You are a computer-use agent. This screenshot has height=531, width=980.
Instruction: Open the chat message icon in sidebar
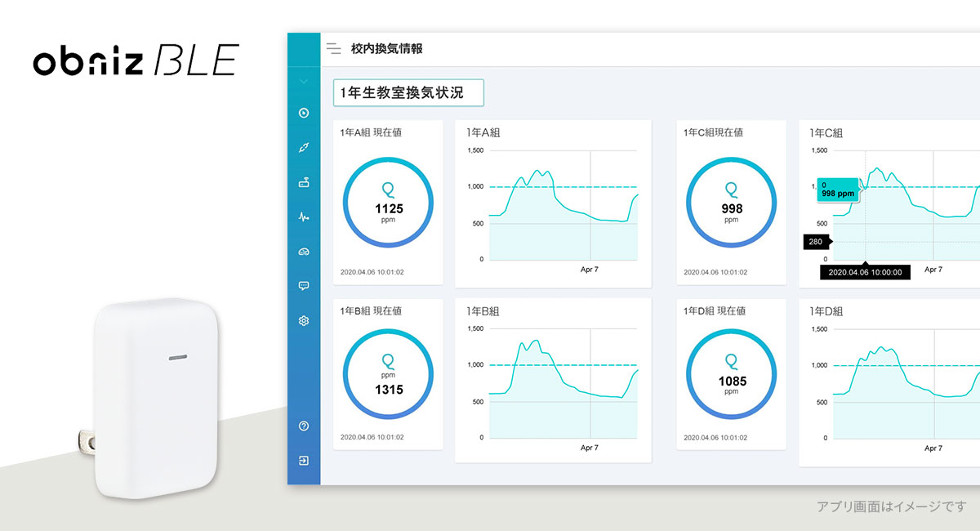pyautogui.click(x=304, y=286)
